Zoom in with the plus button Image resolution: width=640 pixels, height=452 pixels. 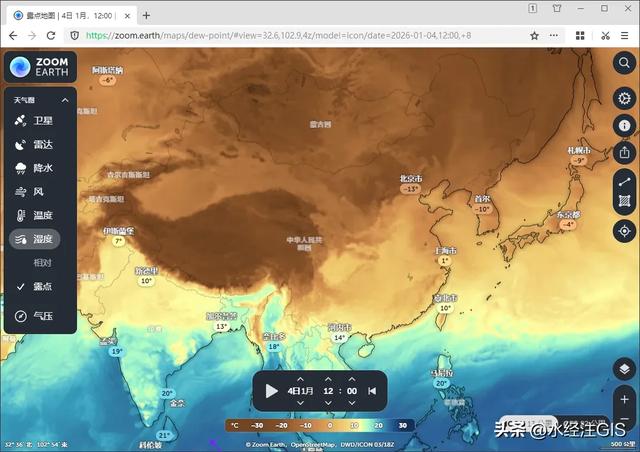click(x=624, y=399)
